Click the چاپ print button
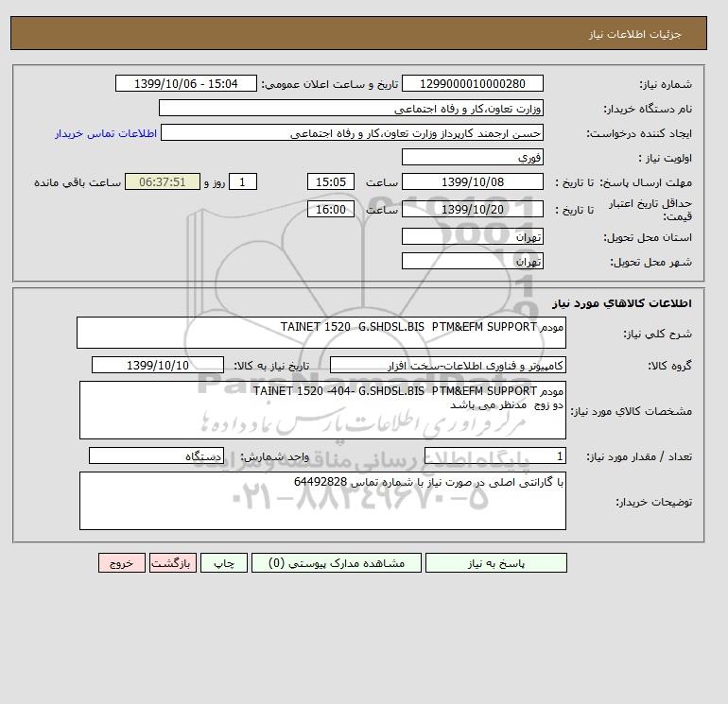 (x=224, y=563)
